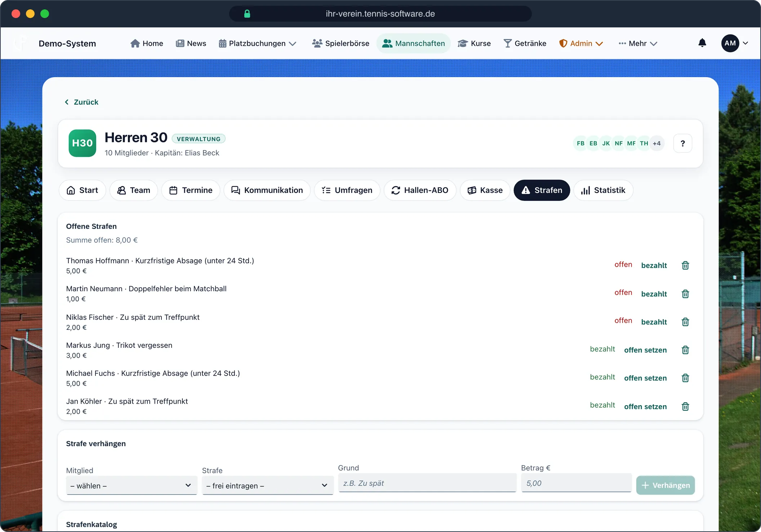Click the H30 team logo badge

coord(82,143)
